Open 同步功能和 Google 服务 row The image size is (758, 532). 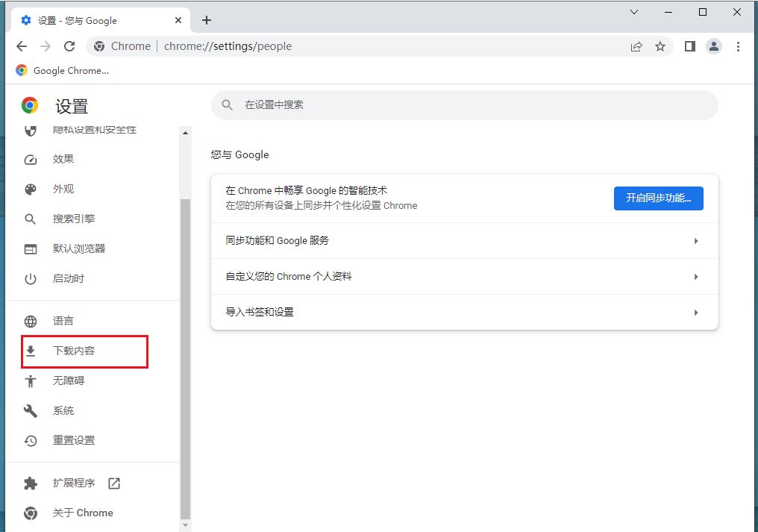465,241
